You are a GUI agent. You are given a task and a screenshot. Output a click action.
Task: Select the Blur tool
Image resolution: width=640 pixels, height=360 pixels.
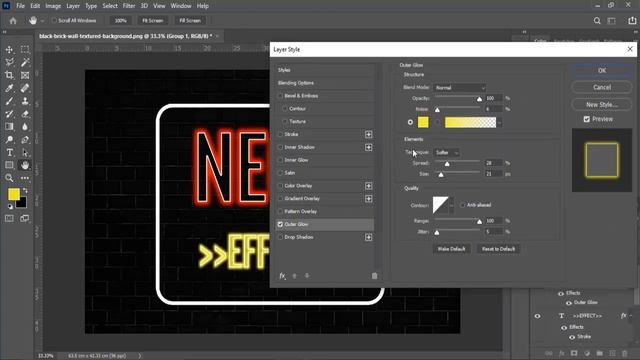25,127
